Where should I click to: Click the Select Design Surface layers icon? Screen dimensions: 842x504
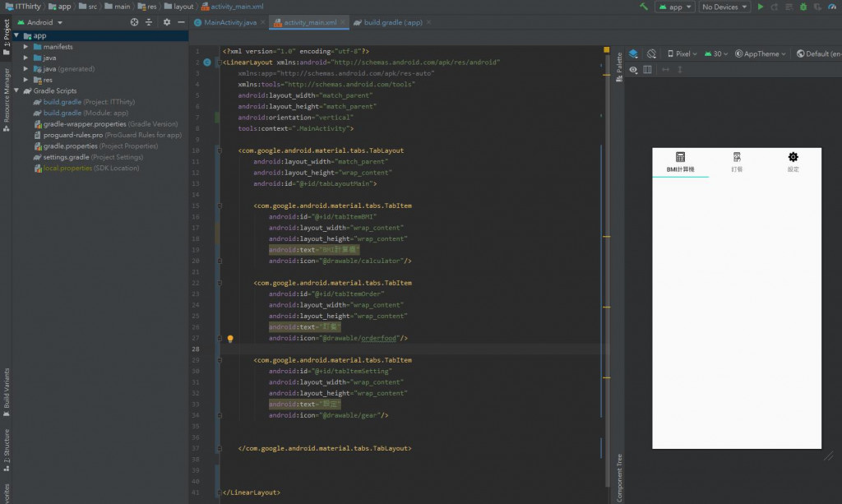point(634,53)
